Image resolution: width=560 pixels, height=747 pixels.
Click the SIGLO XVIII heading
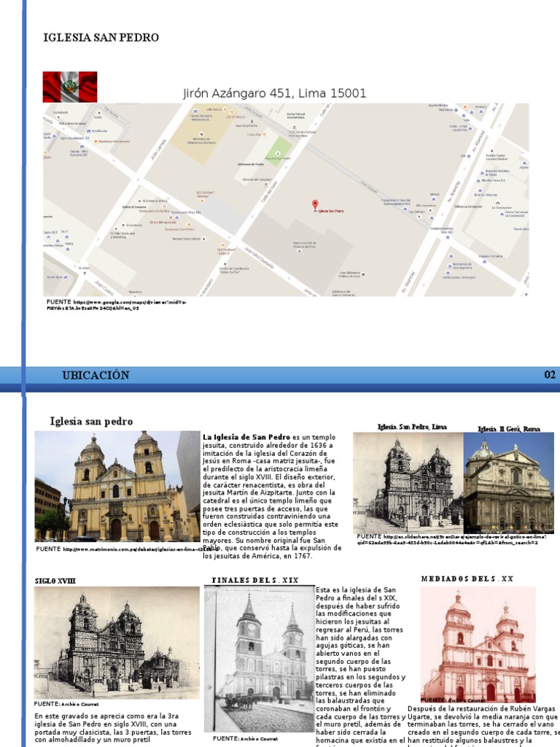(55, 581)
